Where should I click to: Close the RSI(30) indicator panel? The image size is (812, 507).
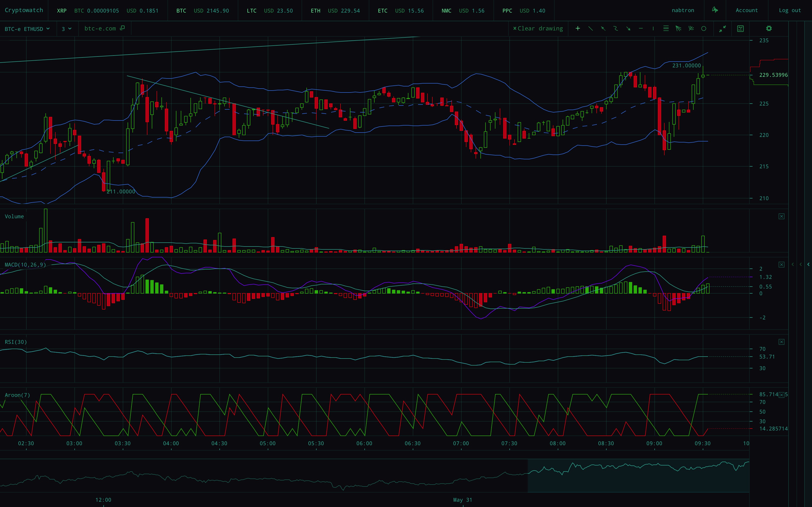782,342
